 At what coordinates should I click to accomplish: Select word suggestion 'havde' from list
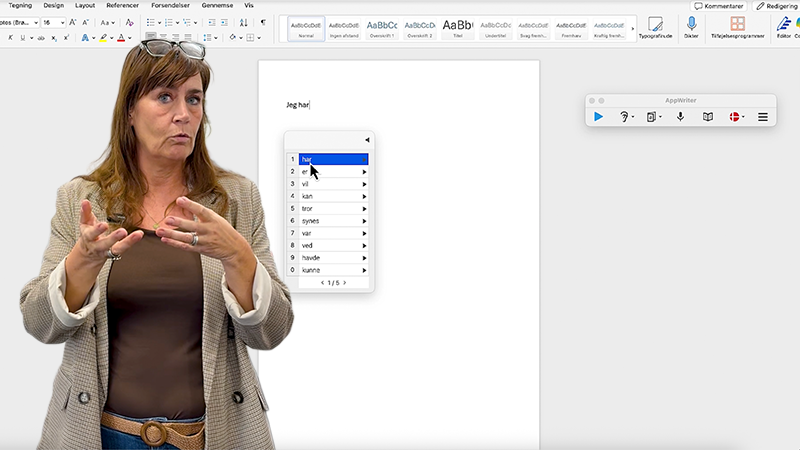[311, 258]
